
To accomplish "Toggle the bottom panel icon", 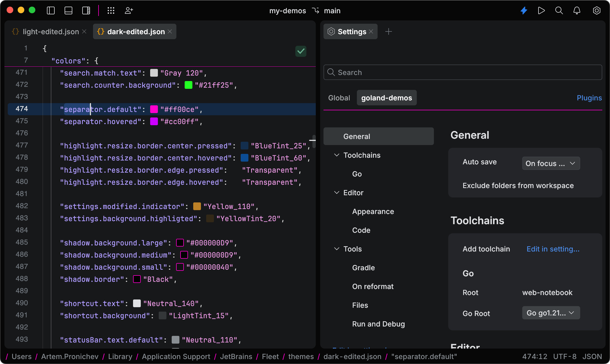I will click(x=68, y=10).
